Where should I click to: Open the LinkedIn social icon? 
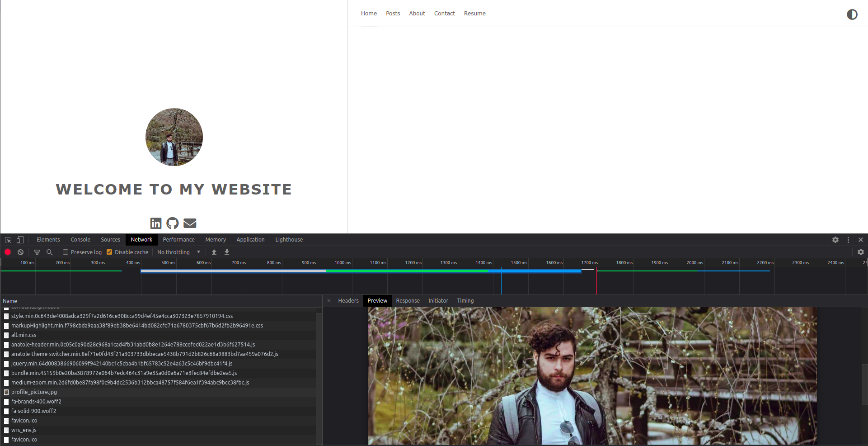pyautogui.click(x=156, y=223)
